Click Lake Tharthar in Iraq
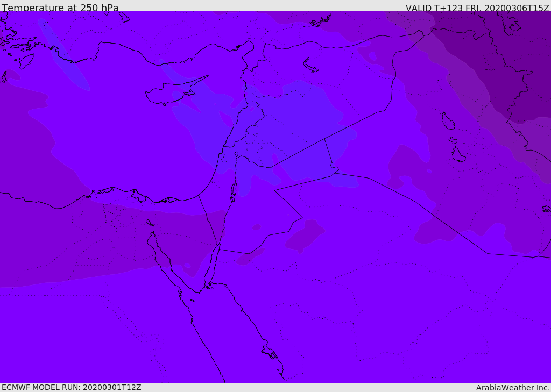This screenshot has width=551, height=392. tap(448, 121)
